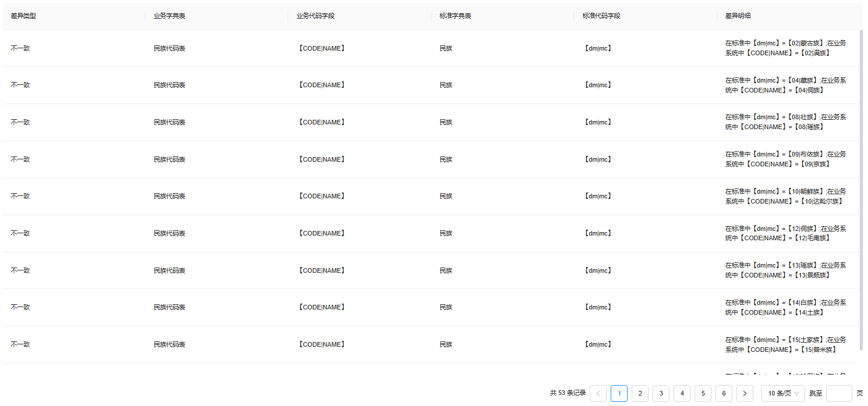868x406 pixels.
Task: Open page 6 of records
Action: (724, 394)
